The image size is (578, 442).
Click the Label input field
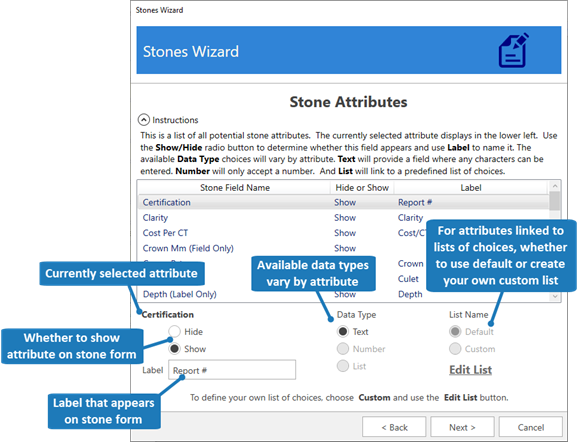tap(232, 370)
